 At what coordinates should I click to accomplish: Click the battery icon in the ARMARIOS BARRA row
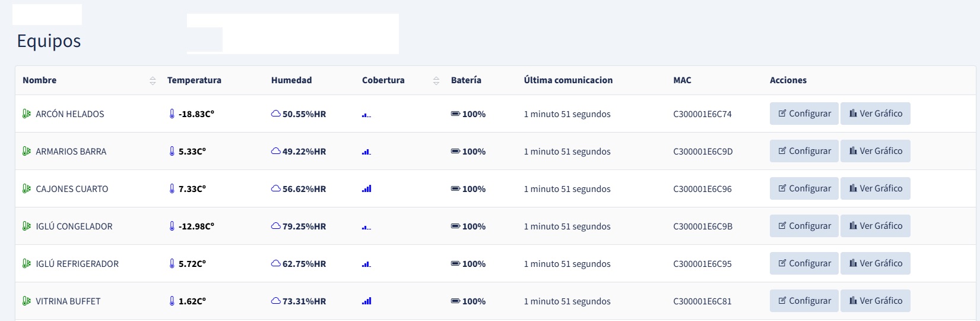tap(455, 151)
